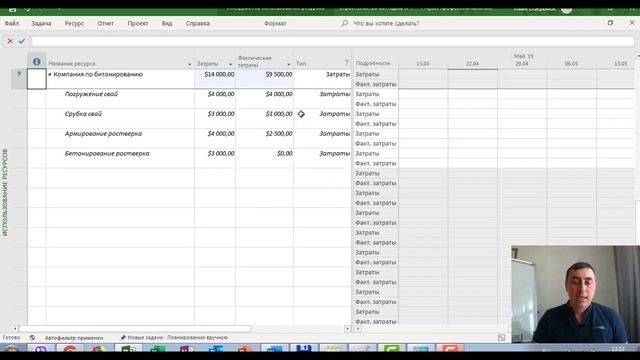Screen dimensions: 640x360
Task: Click the table pane horizontal scrollbar thumb
Action: (135, 329)
